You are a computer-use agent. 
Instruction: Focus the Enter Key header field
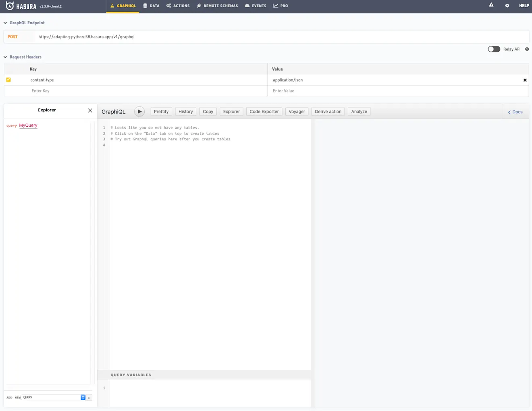(136, 91)
